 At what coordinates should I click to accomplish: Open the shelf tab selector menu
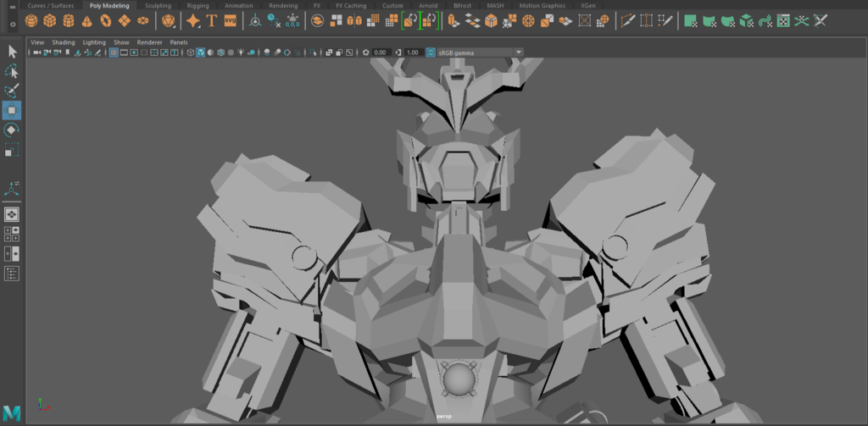[13, 7]
